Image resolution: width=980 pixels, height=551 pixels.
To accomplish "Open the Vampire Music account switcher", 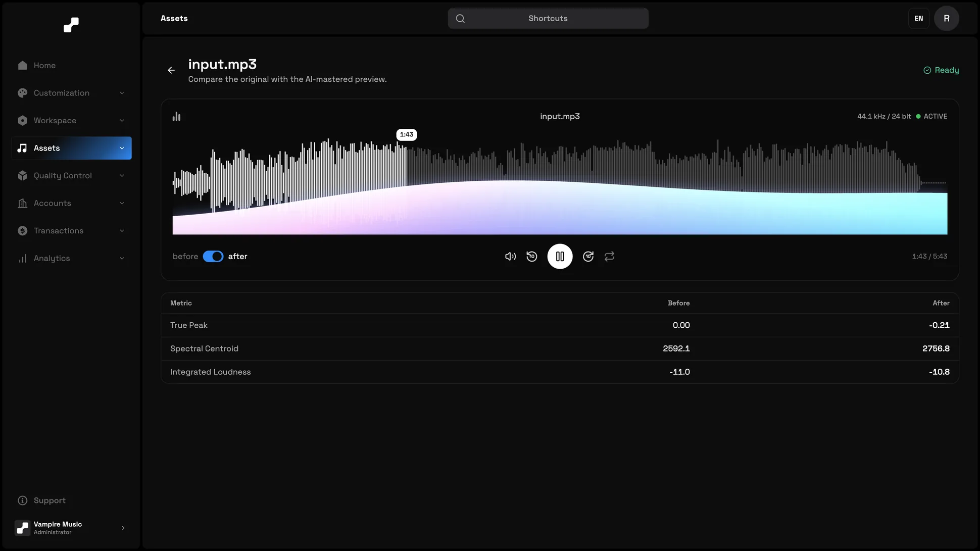I will point(71,528).
